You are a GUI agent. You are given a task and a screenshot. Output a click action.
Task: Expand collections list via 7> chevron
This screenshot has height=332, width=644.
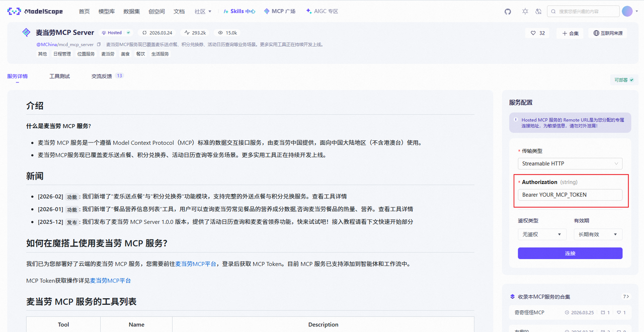(626, 297)
